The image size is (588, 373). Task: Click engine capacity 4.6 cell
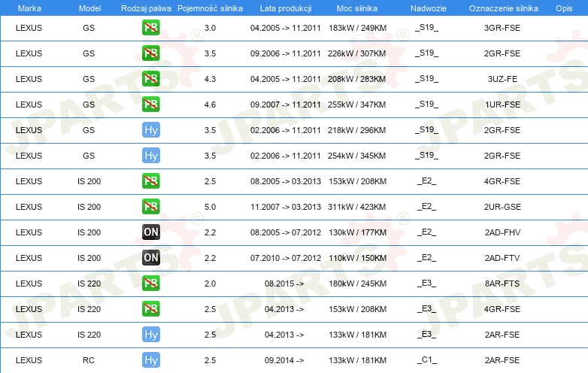click(x=210, y=105)
